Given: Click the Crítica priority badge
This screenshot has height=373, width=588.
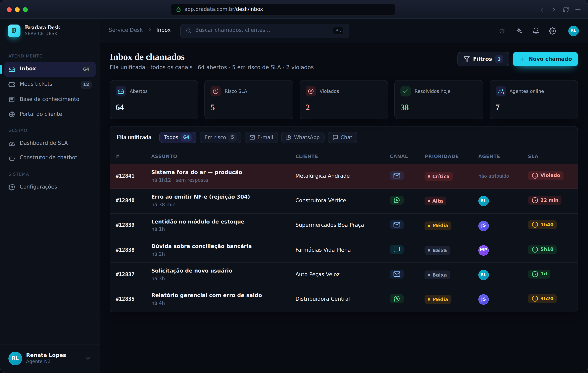Looking at the screenshot, I should coord(438,176).
